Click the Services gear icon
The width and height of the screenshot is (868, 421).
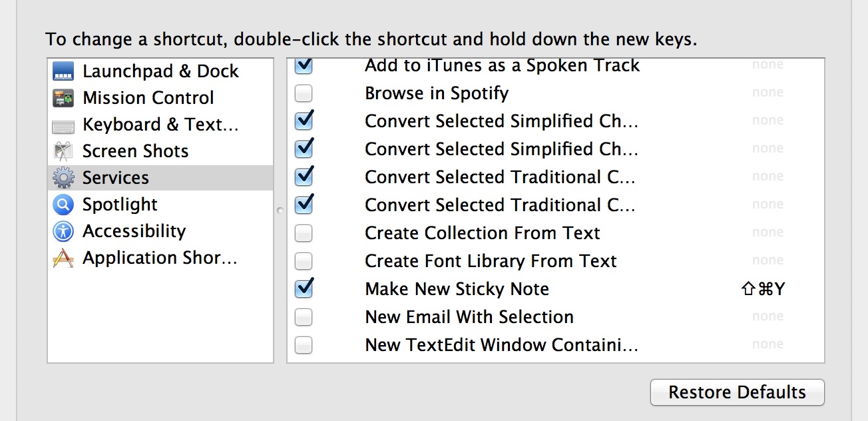pos(63,178)
